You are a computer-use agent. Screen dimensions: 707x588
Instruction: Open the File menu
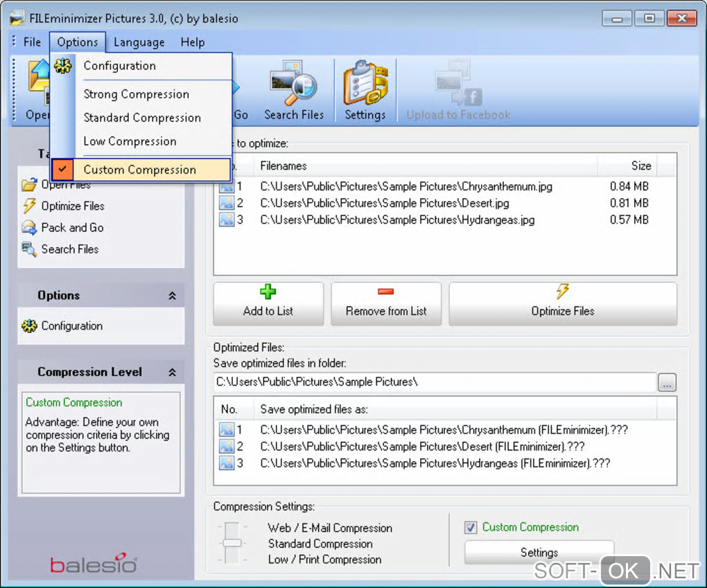(32, 42)
